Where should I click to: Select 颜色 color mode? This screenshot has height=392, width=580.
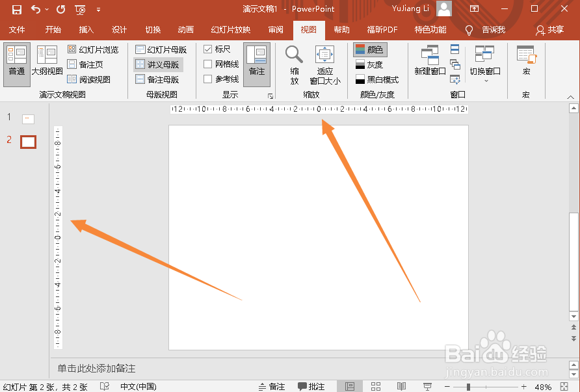tap(370, 49)
